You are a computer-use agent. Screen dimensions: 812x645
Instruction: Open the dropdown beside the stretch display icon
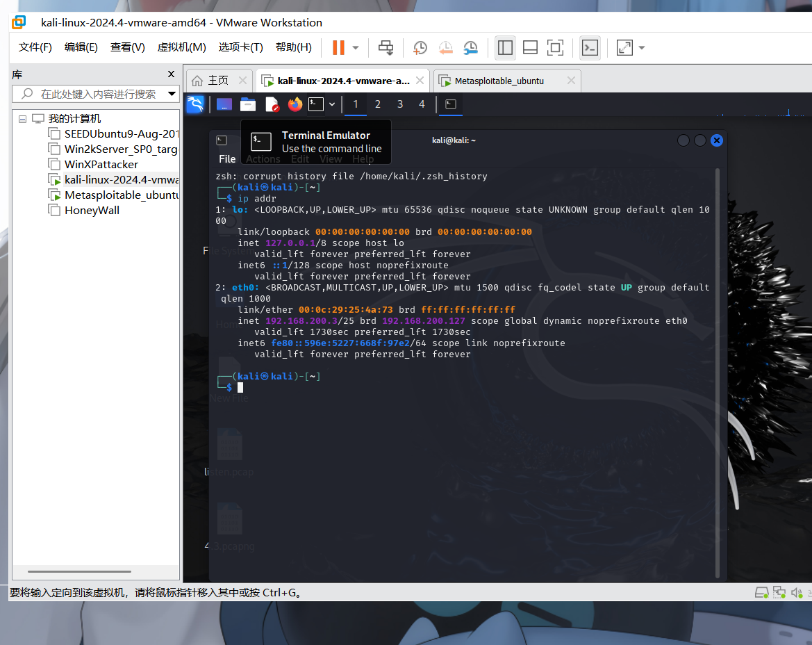click(642, 48)
